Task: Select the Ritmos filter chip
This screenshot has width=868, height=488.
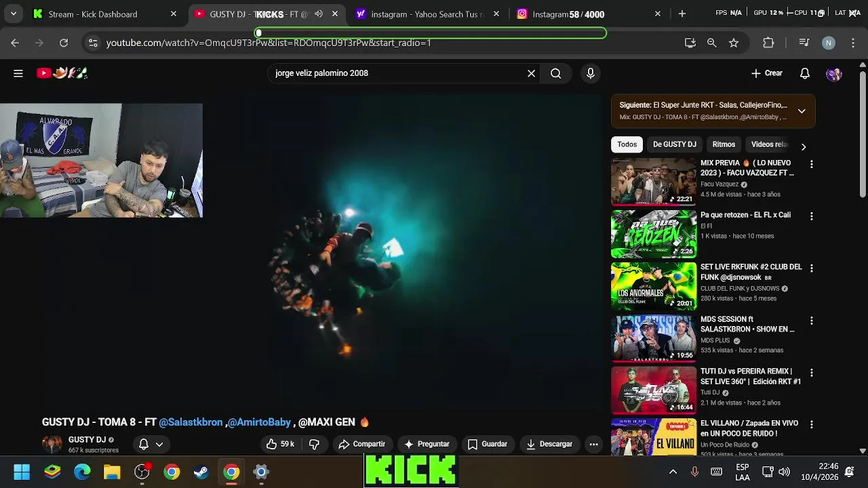Action: pos(724,144)
